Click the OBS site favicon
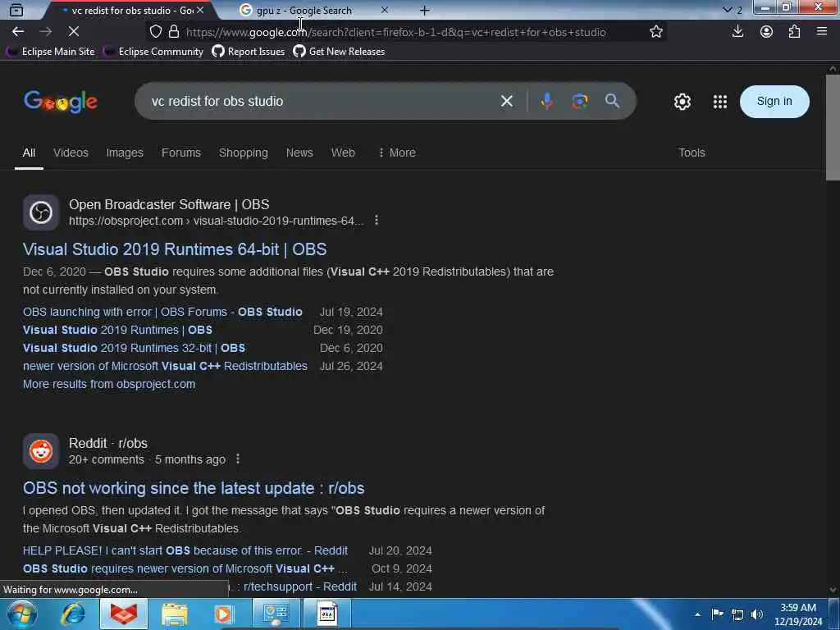 [41, 212]
